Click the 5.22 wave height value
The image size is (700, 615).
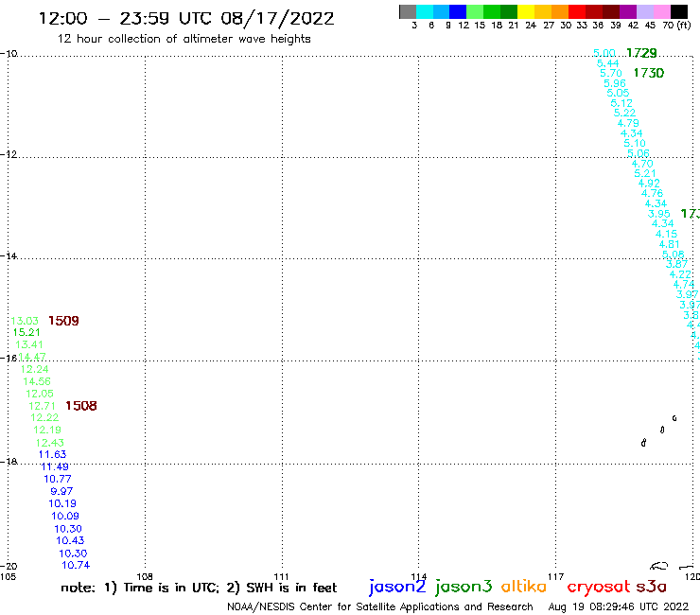point(624,113)
